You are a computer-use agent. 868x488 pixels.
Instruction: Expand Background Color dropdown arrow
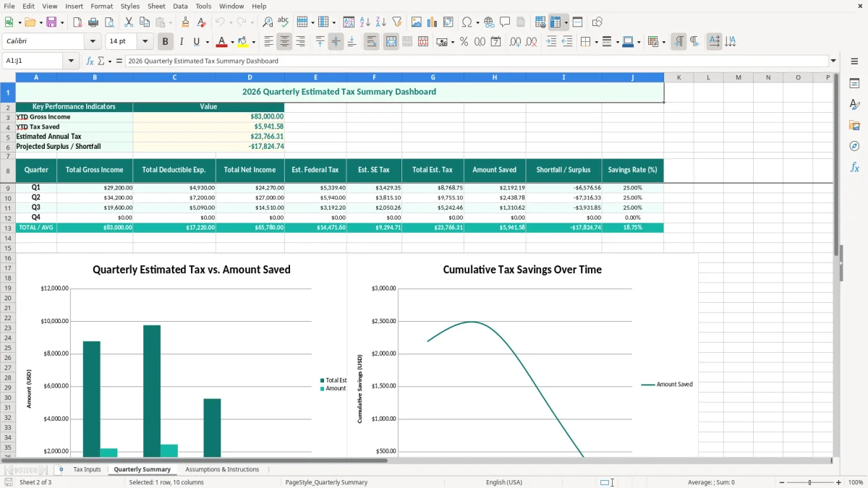pyautogui.click(x=253, y=42)
